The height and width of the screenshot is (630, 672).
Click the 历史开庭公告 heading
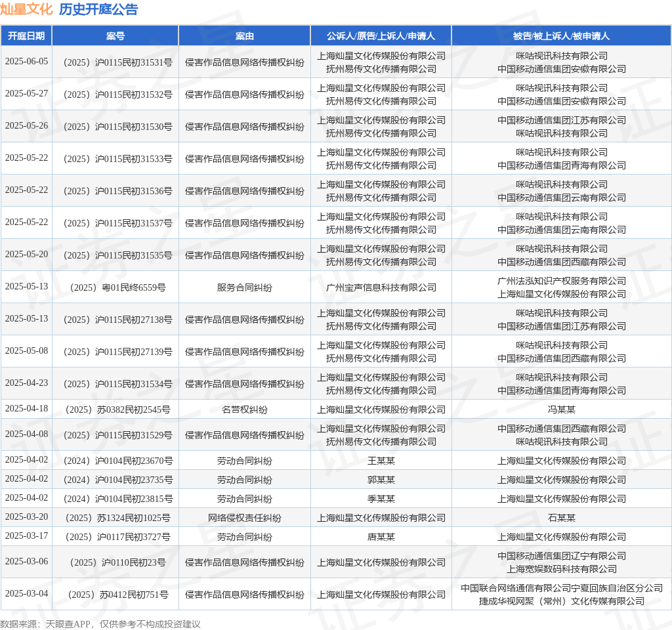[98, 9]
